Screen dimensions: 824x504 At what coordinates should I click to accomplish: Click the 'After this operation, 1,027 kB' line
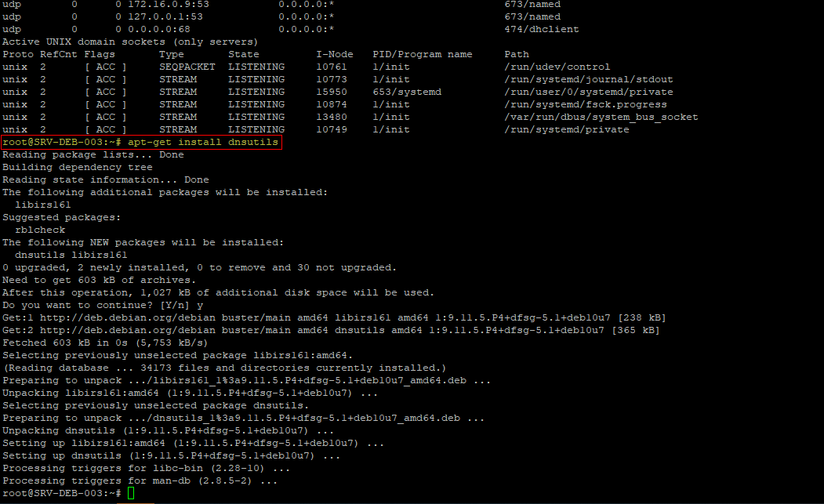pyautogui.click(x=218, y=292)
